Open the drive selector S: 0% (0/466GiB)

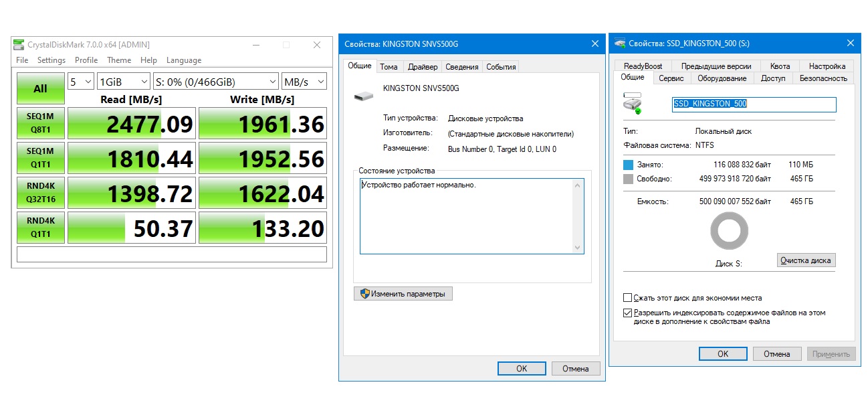tap(215, 82)
